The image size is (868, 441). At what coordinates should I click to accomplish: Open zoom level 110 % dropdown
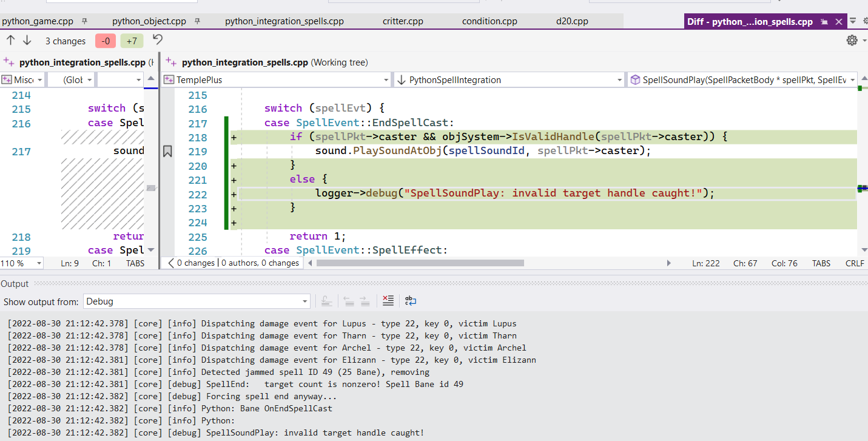click(x=22, y=263)
